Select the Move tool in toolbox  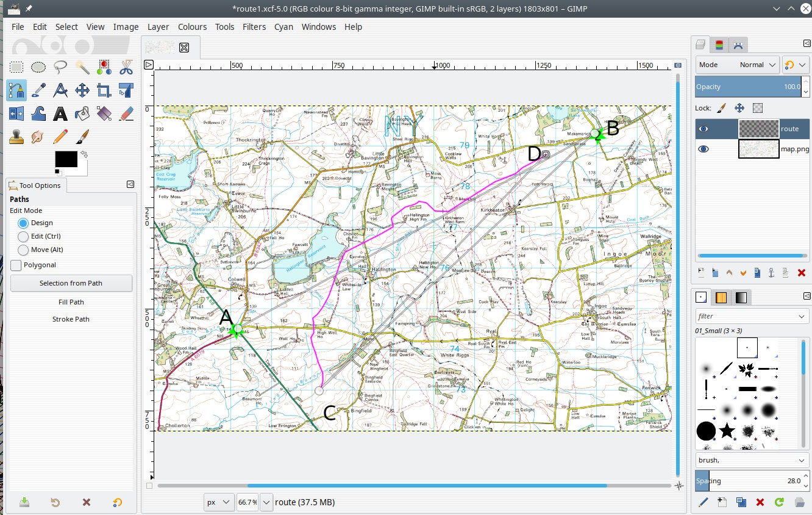coord(82,90)
